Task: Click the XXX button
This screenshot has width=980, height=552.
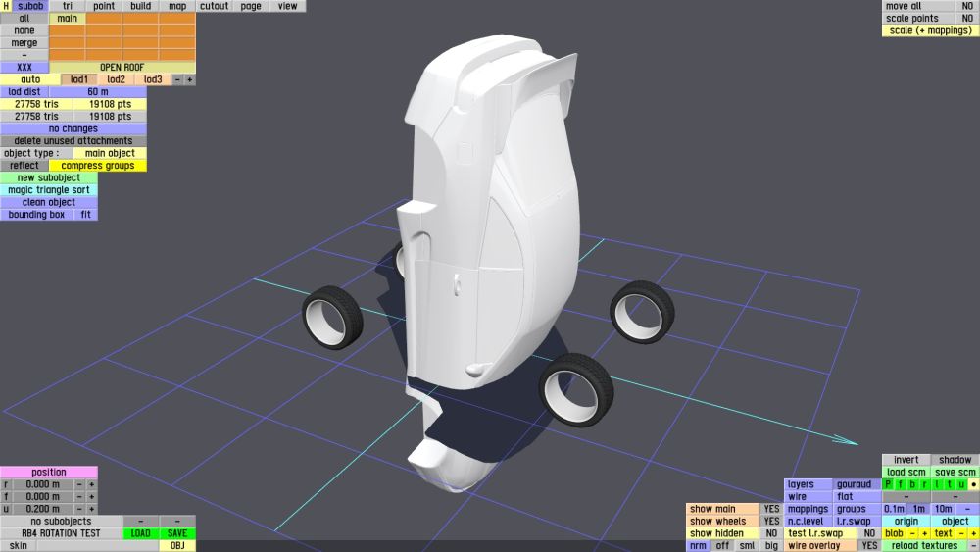Action: [x=24, y=67]
